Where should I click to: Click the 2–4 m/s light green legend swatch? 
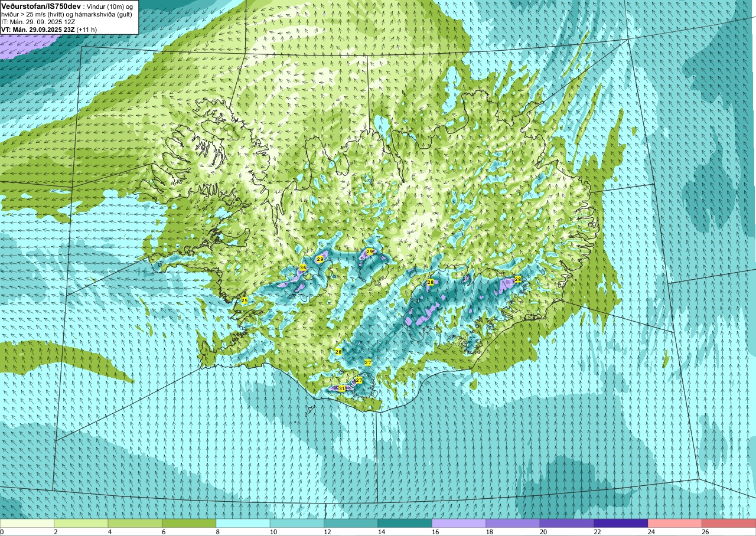81,524
